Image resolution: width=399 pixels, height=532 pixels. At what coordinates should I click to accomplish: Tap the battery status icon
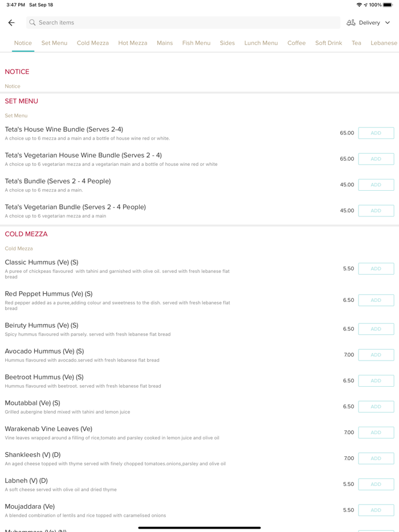388,5
